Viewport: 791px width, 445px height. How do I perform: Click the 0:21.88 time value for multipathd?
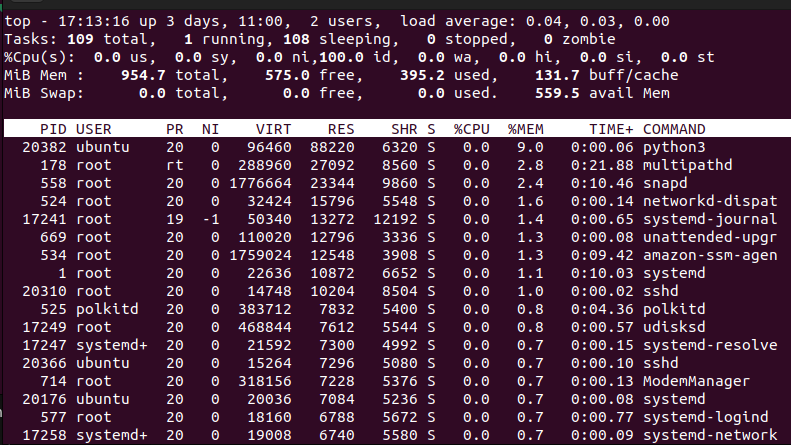click(x=602, y=165)
